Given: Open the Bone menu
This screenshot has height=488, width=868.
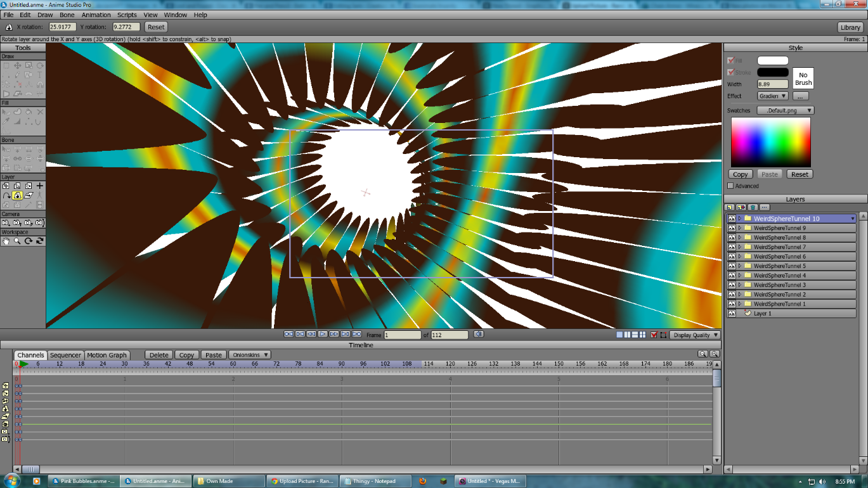Looking at the screenshot, I should (67, 15).
